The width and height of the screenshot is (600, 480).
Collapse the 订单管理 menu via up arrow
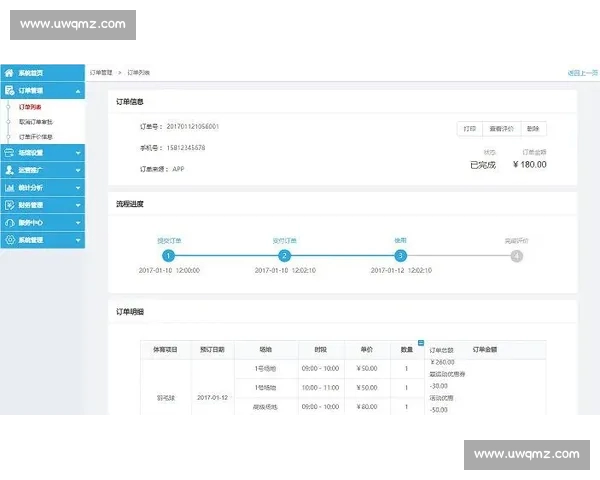[78, 91]
